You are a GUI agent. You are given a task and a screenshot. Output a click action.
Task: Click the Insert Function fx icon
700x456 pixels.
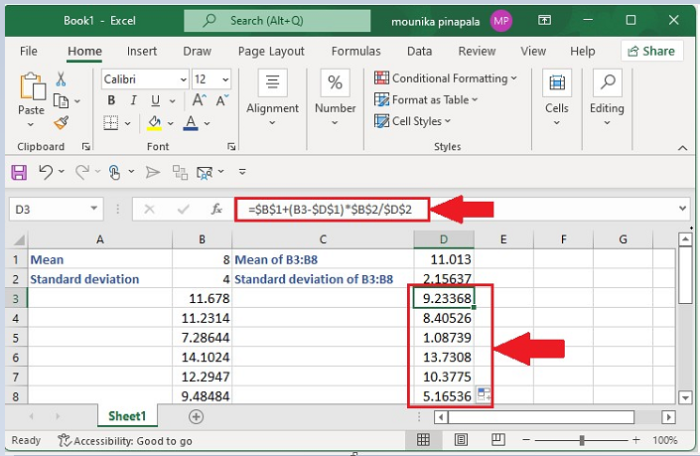216,209
